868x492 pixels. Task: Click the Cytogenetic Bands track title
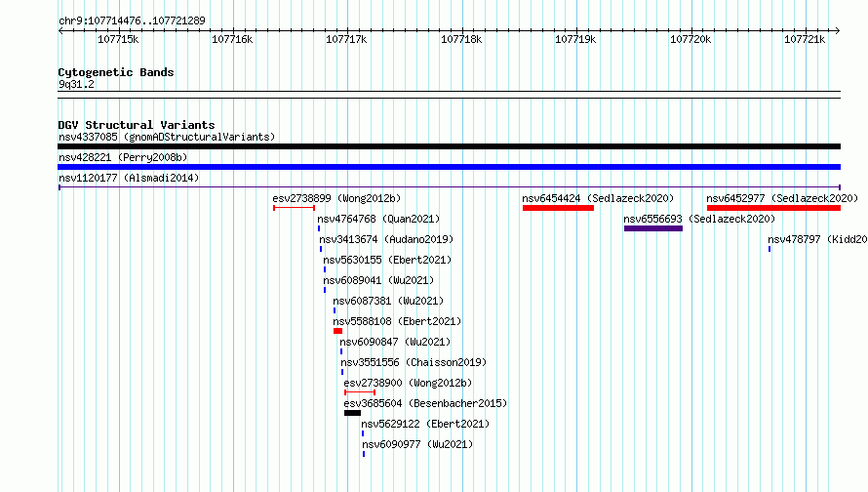(x=116, y=72)
